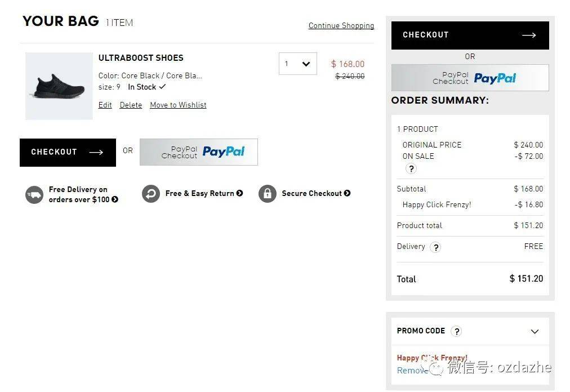Follow the Continue Shopping link
Viewport: 570px width, 392px height.
pyautogui.click(x=341, y=25)
